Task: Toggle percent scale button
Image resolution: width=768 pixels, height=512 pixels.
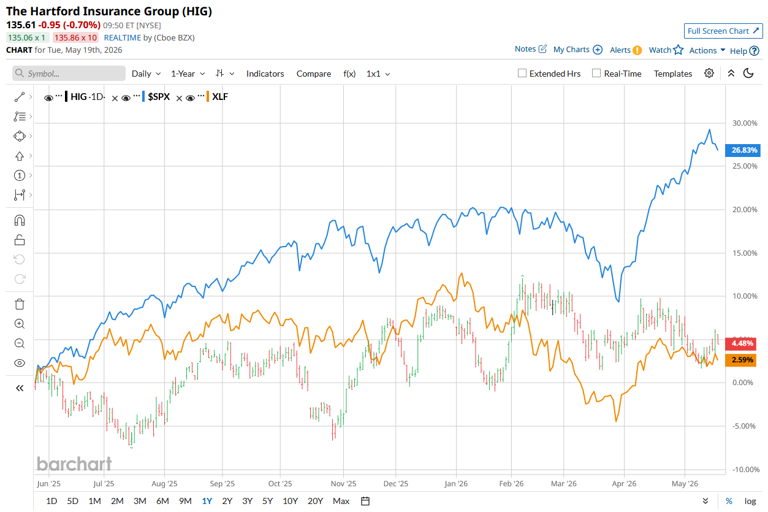Action: coord(729,501)
